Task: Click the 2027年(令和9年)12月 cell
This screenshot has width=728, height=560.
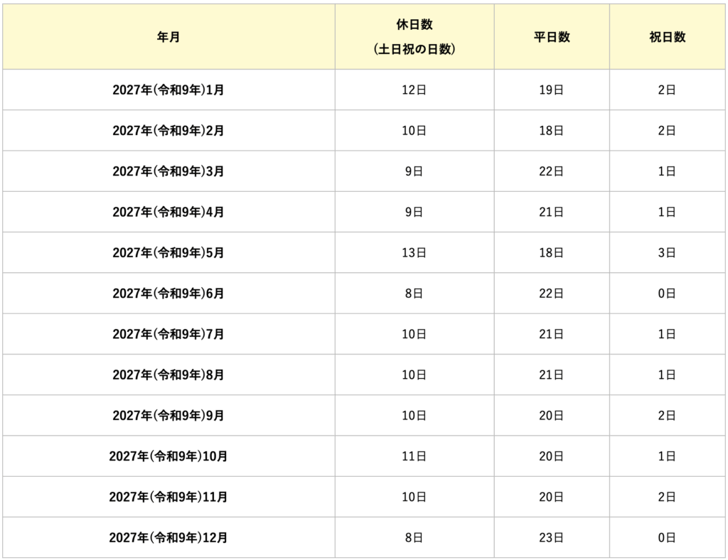Action: click(x=168, y=538)
